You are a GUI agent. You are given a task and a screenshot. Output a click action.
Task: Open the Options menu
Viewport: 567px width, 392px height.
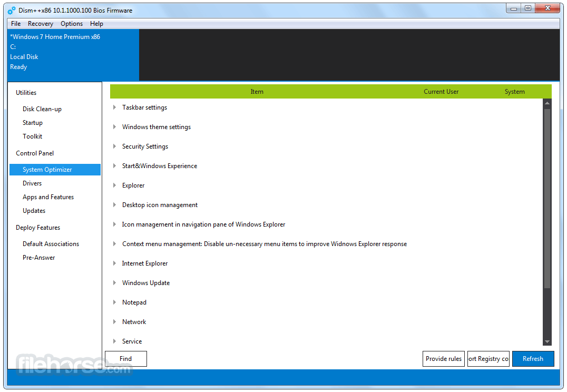point(72,24)
